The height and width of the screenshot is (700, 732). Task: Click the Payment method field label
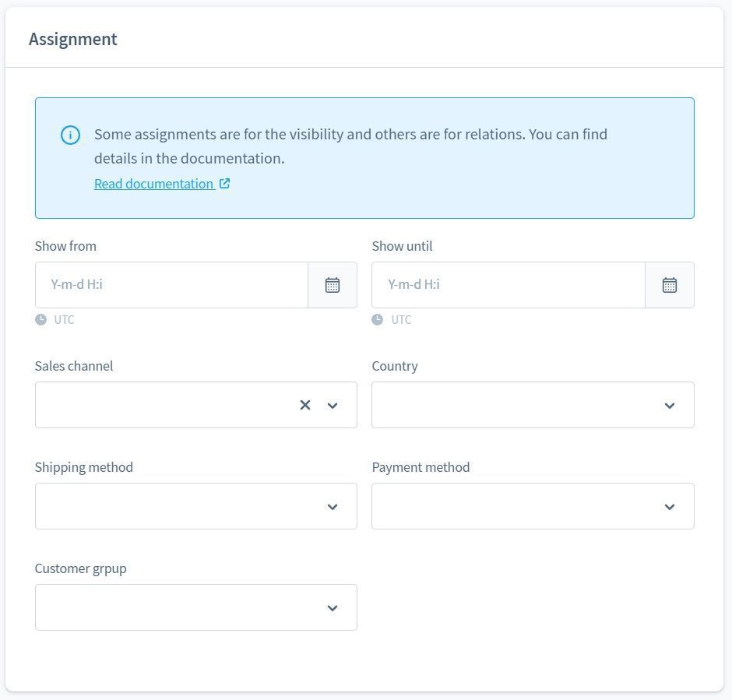coord(421,467)
